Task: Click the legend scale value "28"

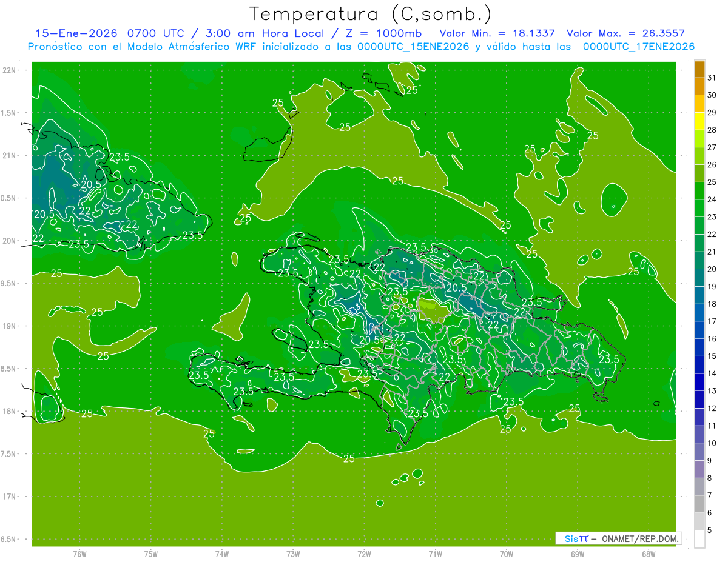Action: [712, 130]
